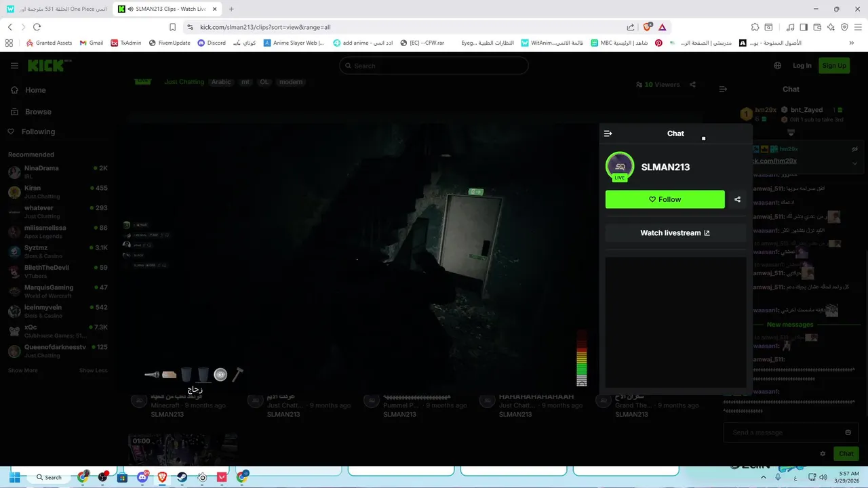
Task: Show hidden system tray icons
Action: (764, 477)
